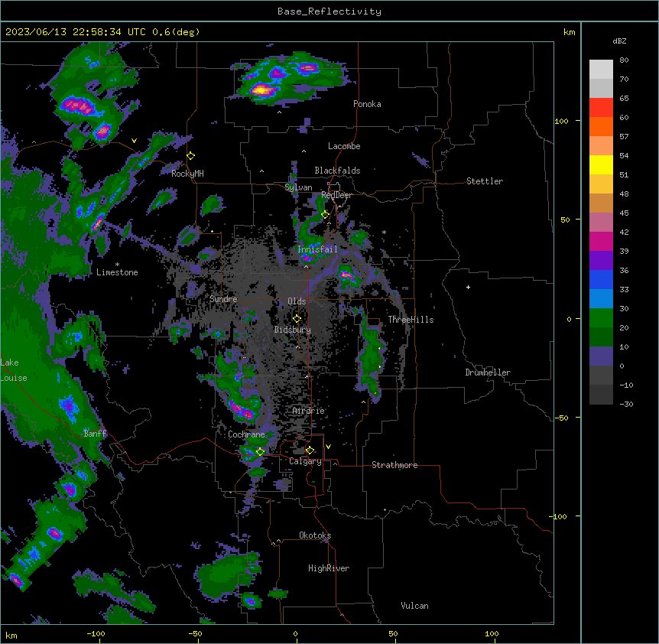Image resolution: width=659 pixels, height=644 pixels.
Task: Click the Ponoka city label
Action: coord(367,104)
